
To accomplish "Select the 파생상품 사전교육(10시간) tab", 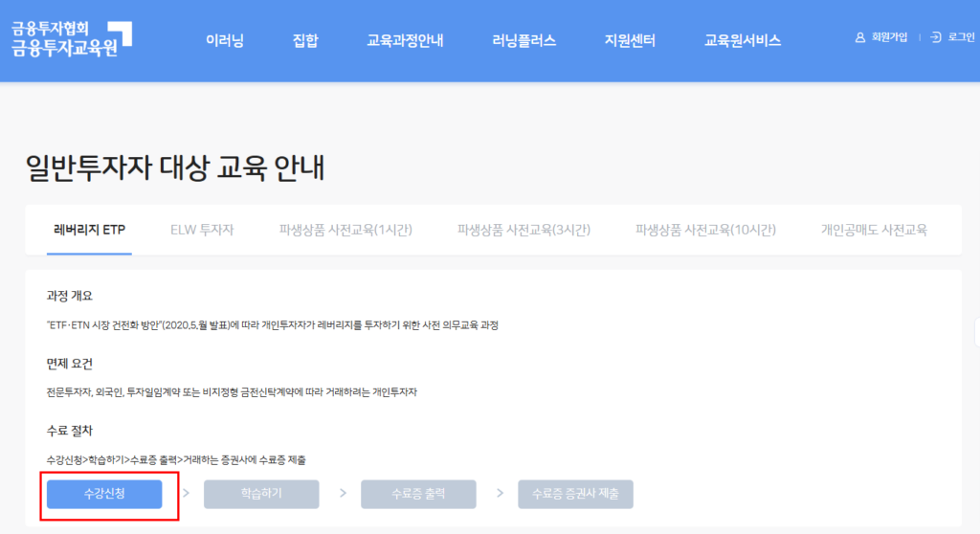I will (x=705, y=230).
